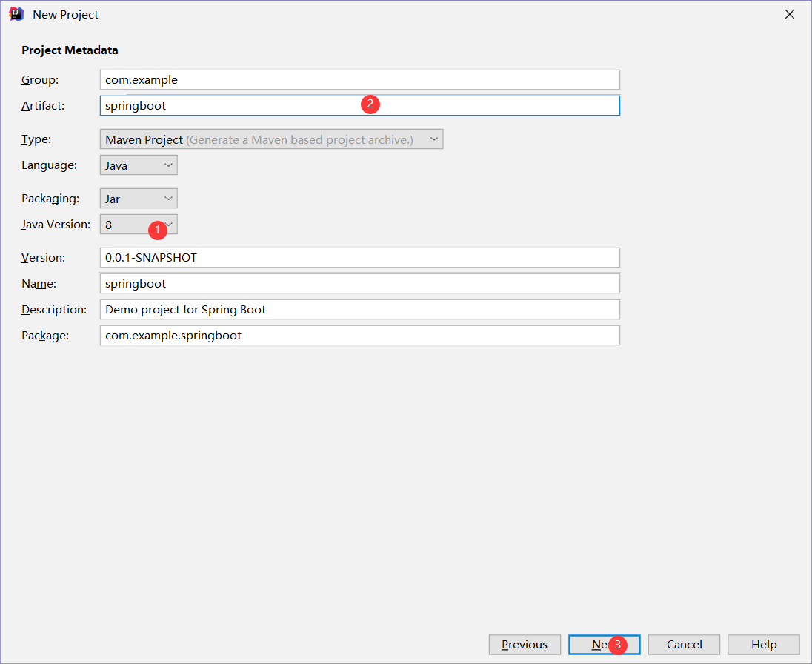
Task: Click the Project Metadata heading
Action: click(x=70, y=50)
